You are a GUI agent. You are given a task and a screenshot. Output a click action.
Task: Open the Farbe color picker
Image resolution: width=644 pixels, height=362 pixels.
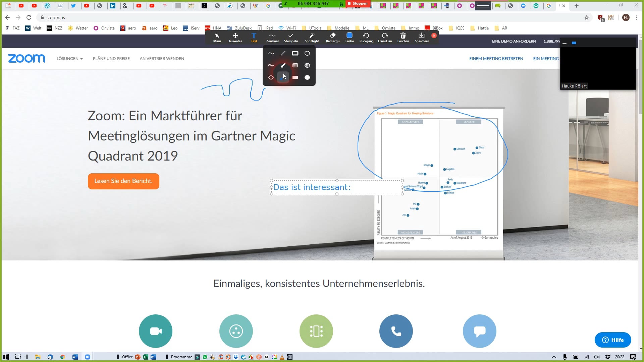click(x=350, y=38)
